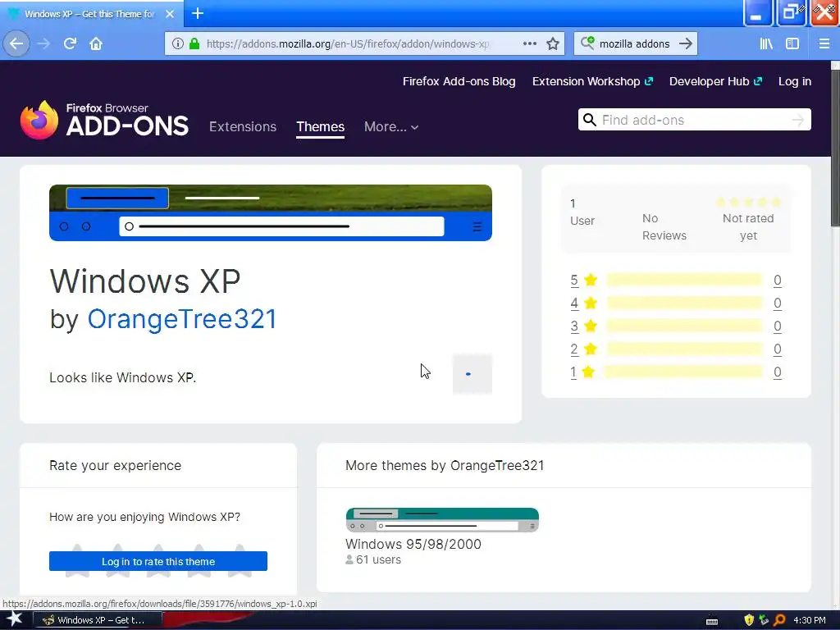Click the Windows XP taskbar window button

click(x=98, y=620)
